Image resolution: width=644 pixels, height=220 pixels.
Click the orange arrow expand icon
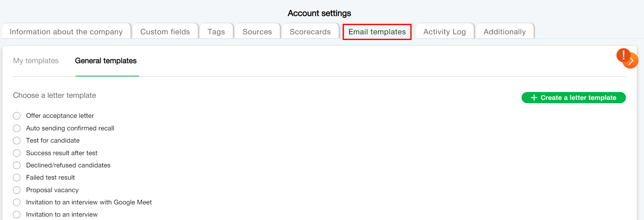pos(632,61)
